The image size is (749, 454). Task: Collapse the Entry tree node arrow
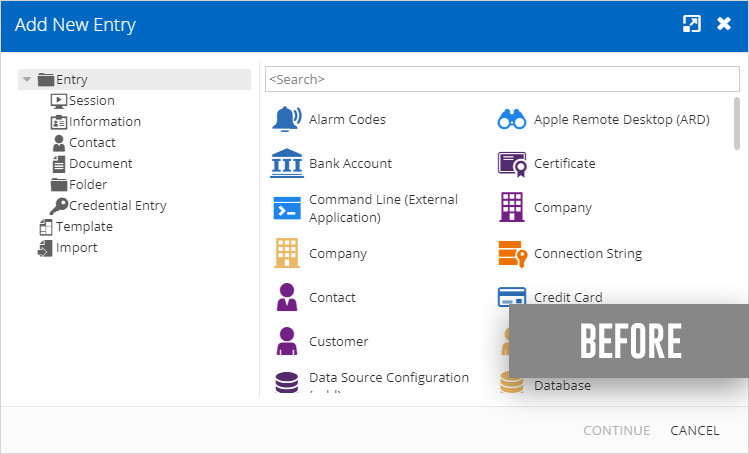pos(27,80)
